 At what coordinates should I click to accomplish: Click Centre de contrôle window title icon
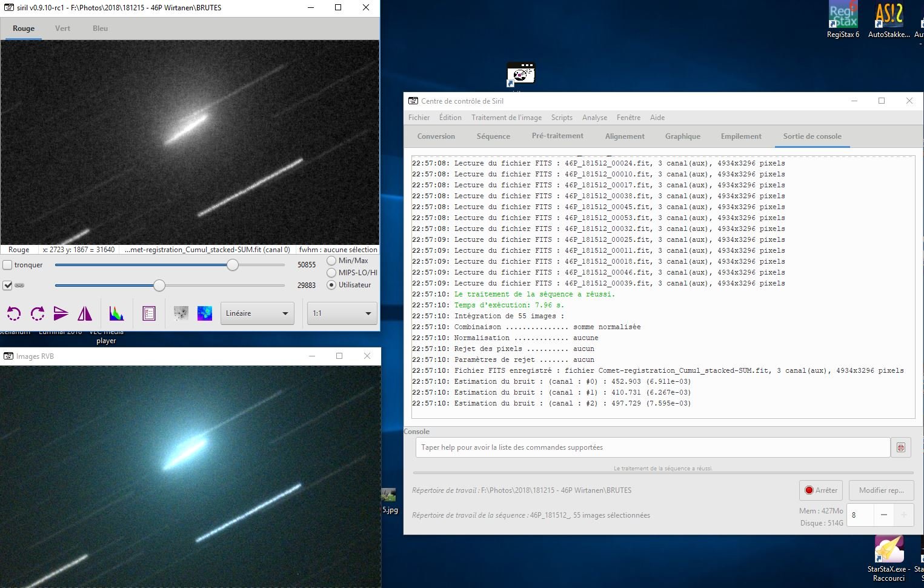pos(413,101)
